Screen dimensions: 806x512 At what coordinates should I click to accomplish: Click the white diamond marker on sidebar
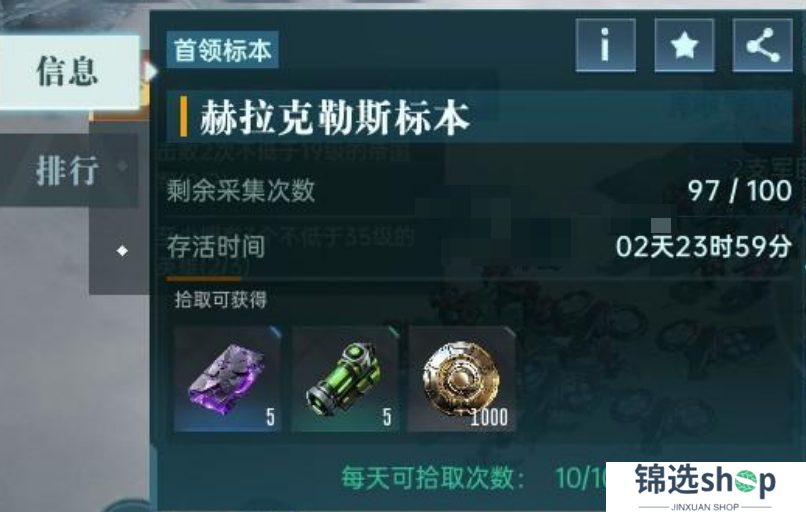122,251
